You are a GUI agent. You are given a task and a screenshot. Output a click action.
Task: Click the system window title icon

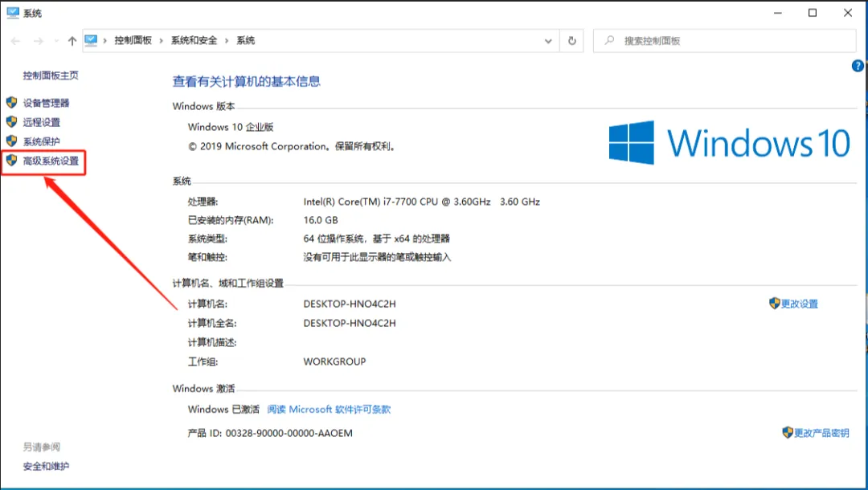coord(12,13)
